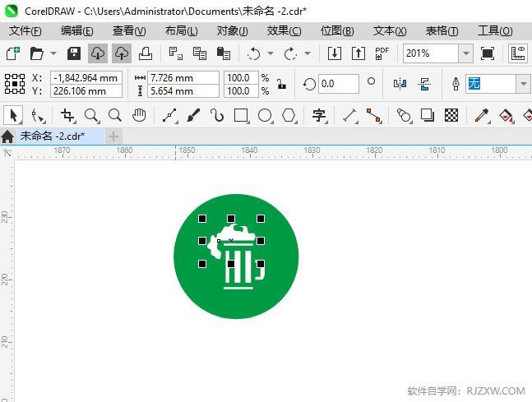Select the Polygon tool
Screen dimensions: 532x402
289,115
